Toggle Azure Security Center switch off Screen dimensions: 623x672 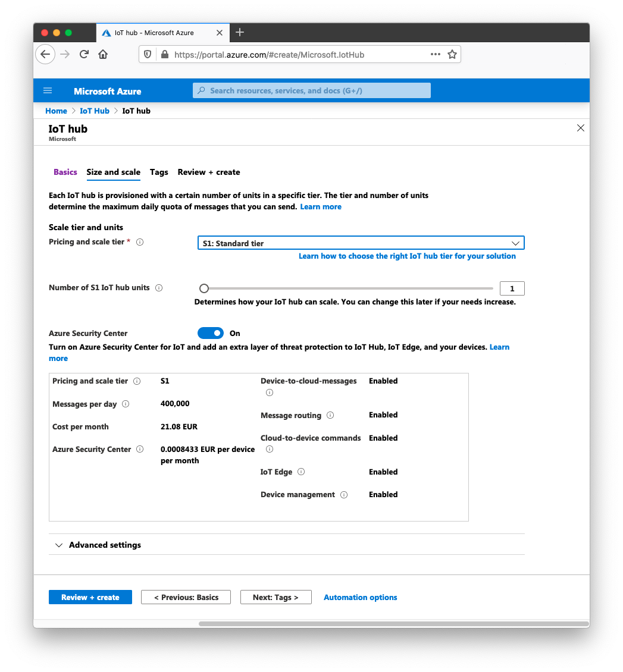coord(211,333)
